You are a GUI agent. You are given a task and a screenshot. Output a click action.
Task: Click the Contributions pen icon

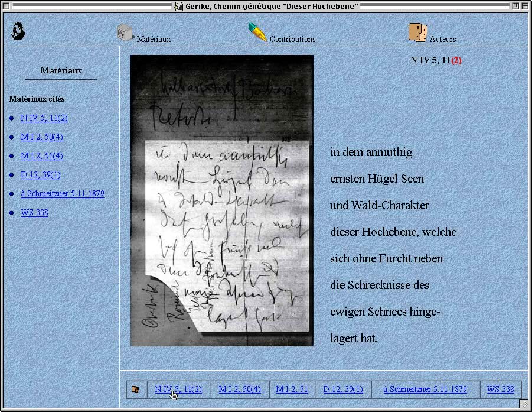pyautogui.click(x=257, y=33)
